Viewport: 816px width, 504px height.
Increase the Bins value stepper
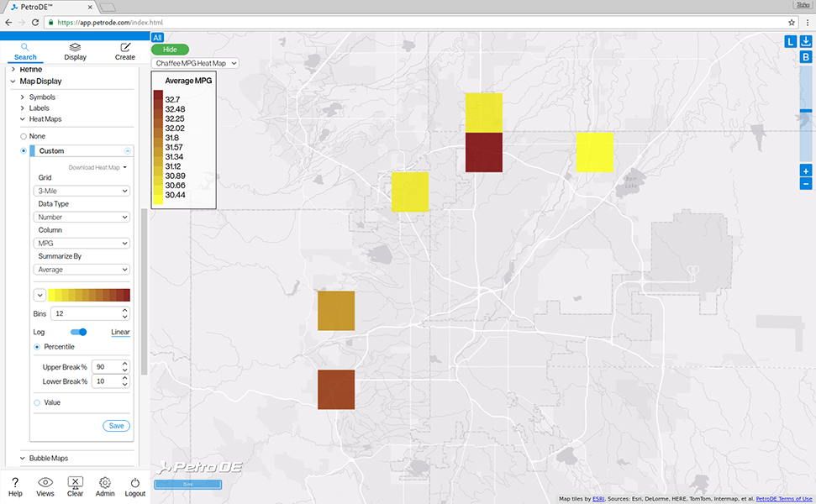pyautogui.click(x=125, y=311)
